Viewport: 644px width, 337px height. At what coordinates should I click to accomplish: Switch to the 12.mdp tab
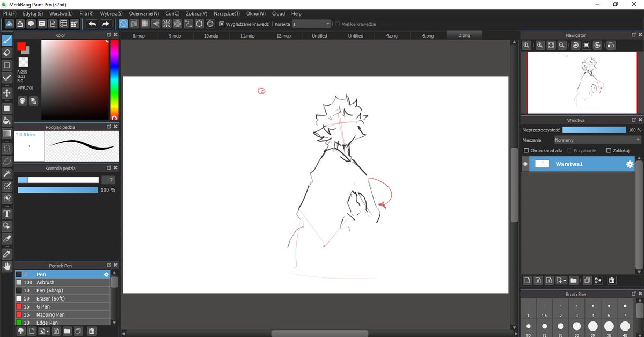[283, 36]
